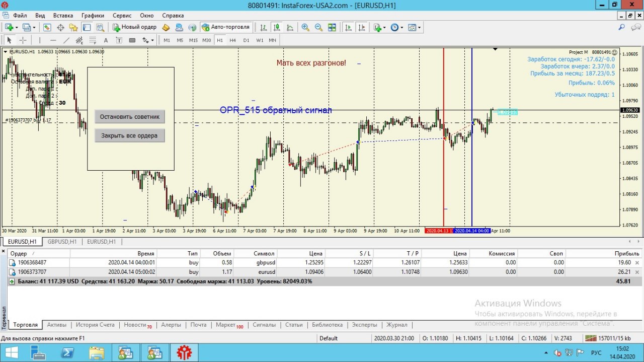Open the Вид menu
This screenshot has height=362, width=644.
[x=40, y=16]
